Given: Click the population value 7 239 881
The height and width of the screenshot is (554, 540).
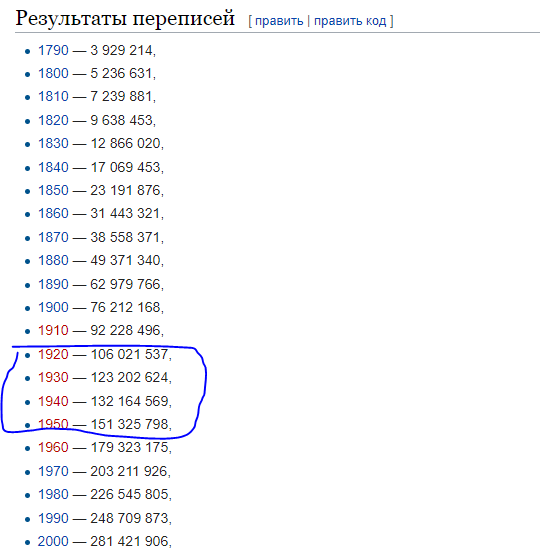Looking at the screenshot, I should 121,96.
